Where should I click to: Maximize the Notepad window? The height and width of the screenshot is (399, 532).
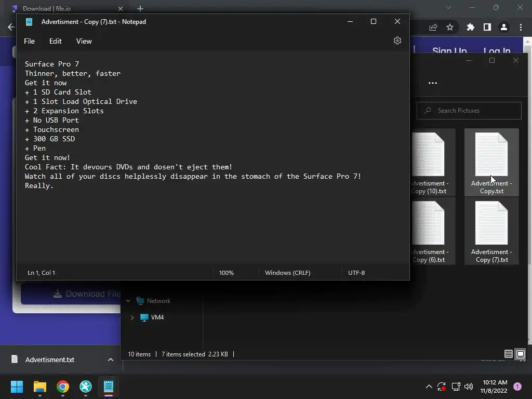coord(374,21)
